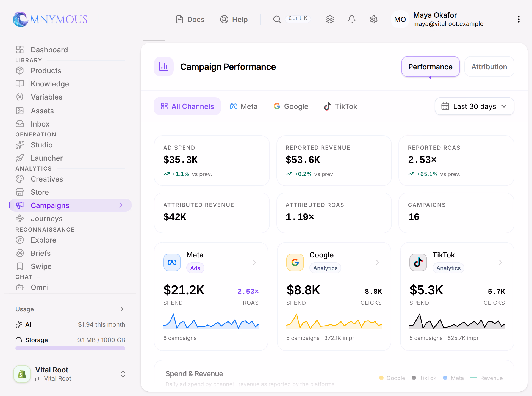Open Knowledge library section

click(x=70, y=84)
